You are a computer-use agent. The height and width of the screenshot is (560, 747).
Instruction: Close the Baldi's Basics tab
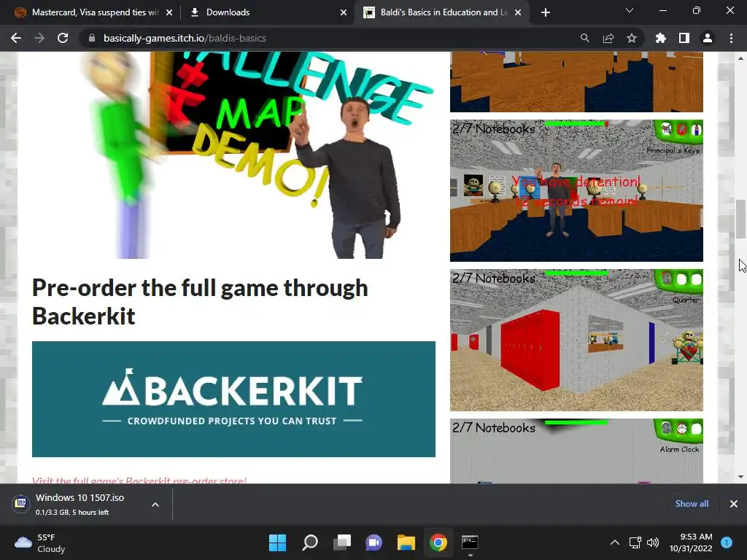519,12
